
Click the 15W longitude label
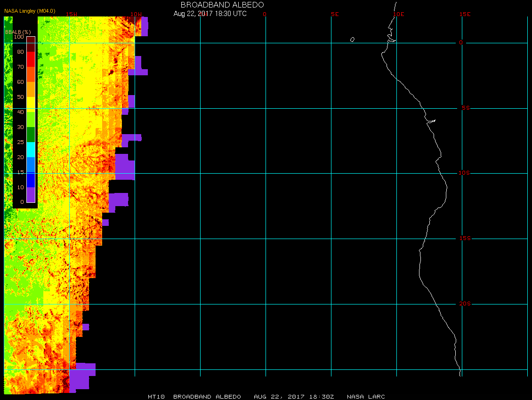pos(72,14)
